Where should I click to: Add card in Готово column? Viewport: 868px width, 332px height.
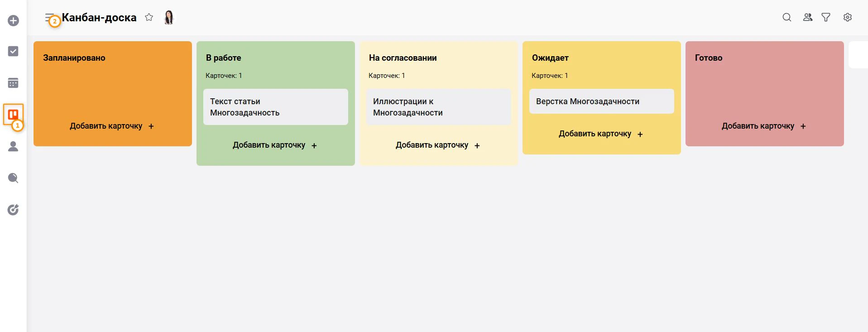click(764, 126)
